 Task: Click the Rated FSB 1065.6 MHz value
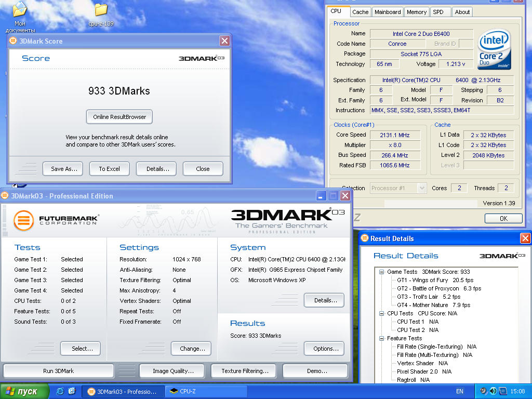[395, 165]
